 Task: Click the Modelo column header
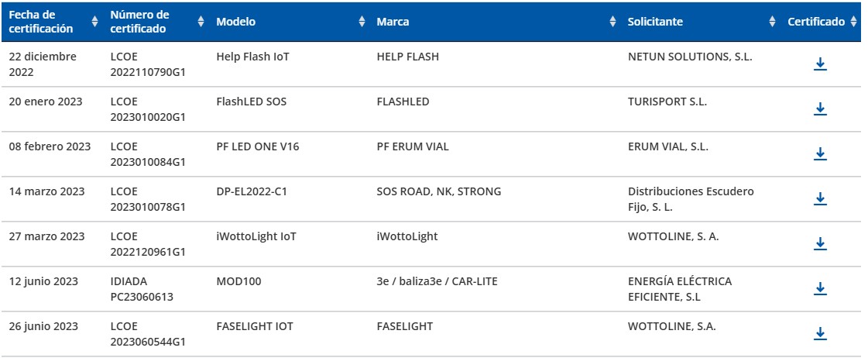[235, 22]
